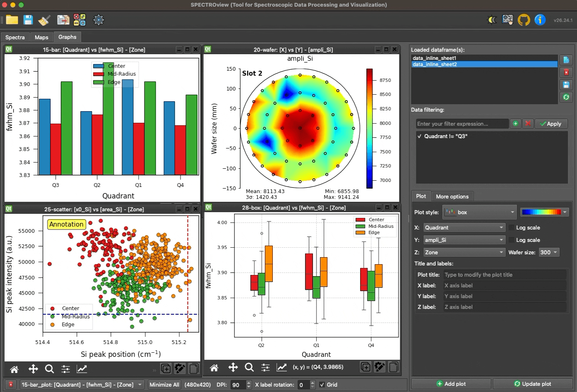Edit axis and curve parameters on the scatter plot
This screenshot has height=392, width=577.
pos(82,369)
